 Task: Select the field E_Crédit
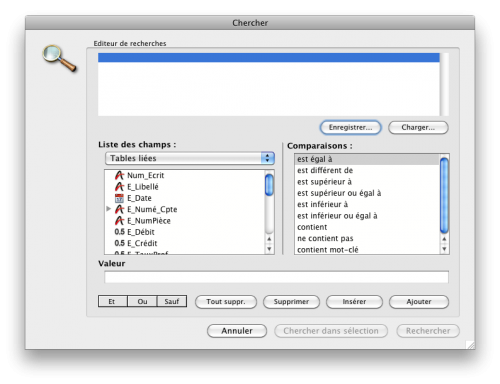[142, 243]
